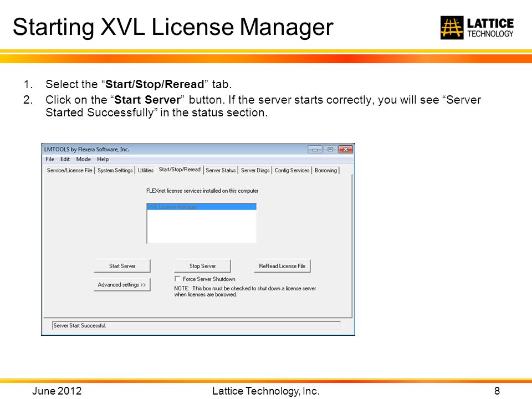The image size is (532, 399).
Task: Click the NOTE text about borrowed licenses
Action: (x=245, y=291)
